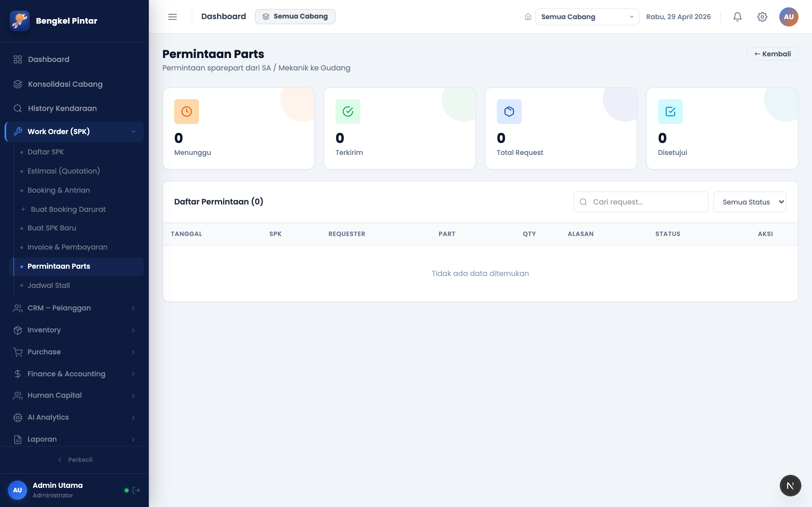
Task: Click the logout icon beside Admin Utama
Action: click(x=136, y=490)
